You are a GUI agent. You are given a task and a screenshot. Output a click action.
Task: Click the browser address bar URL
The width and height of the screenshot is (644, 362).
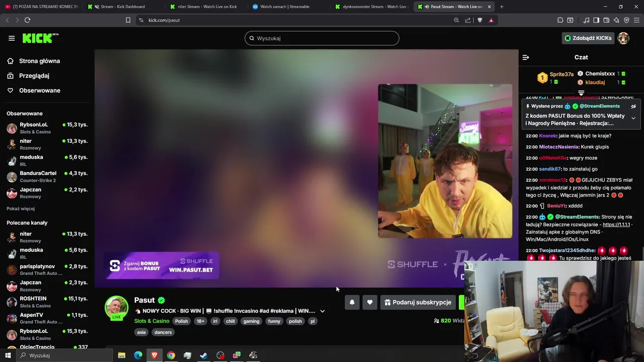click(164, 20)
